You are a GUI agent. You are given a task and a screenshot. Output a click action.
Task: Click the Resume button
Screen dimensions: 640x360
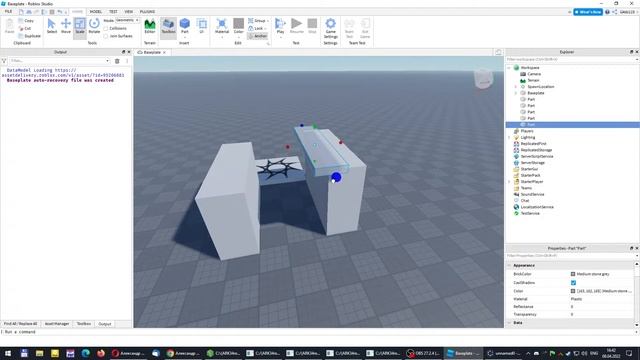(x=297, y=27)
